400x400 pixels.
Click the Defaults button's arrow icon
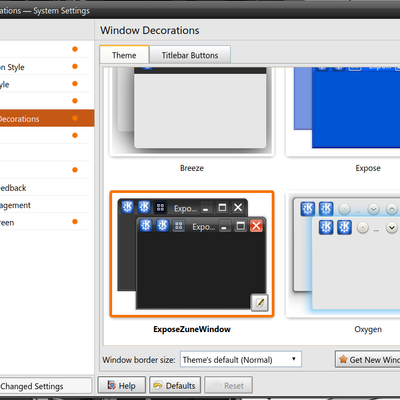[x=158, y=385]
